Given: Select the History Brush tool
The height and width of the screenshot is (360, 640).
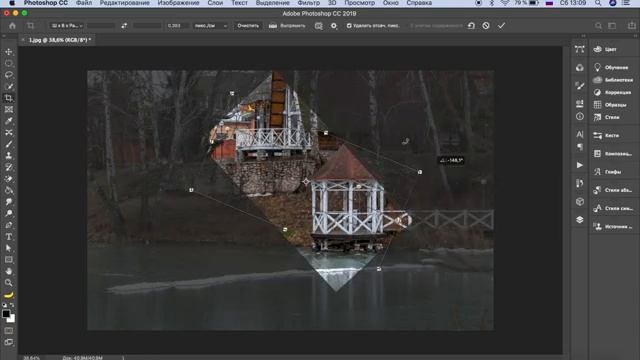Looking at the screenshot, I should (9, 167).
